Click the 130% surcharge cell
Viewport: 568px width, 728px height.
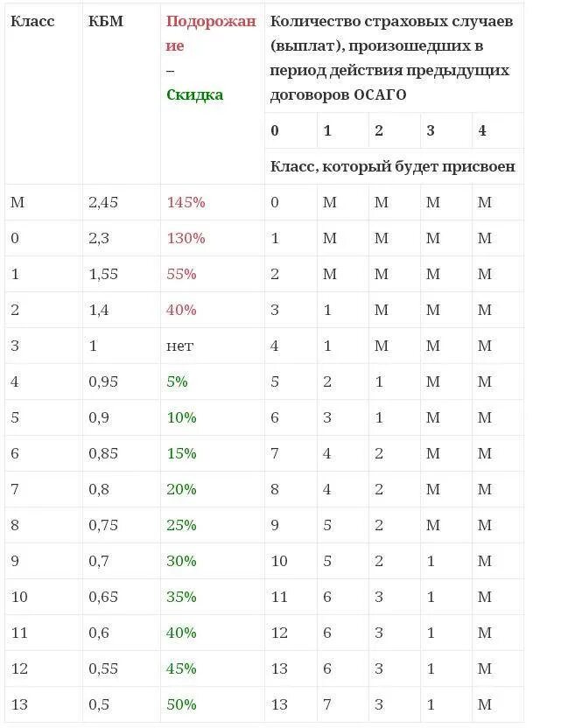[x=186, y=238]
